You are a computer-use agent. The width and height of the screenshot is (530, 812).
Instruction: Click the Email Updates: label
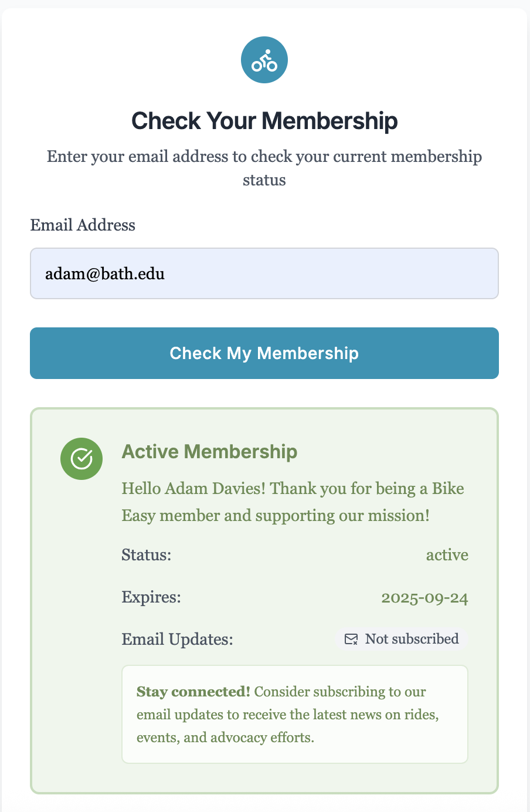click(x=177, y=639)
